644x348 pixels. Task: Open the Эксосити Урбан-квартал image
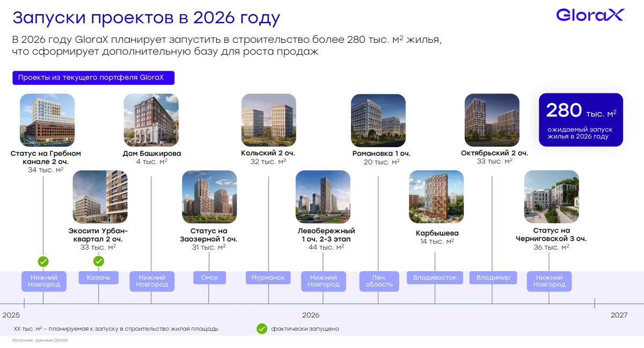click(x=100, y=197)
